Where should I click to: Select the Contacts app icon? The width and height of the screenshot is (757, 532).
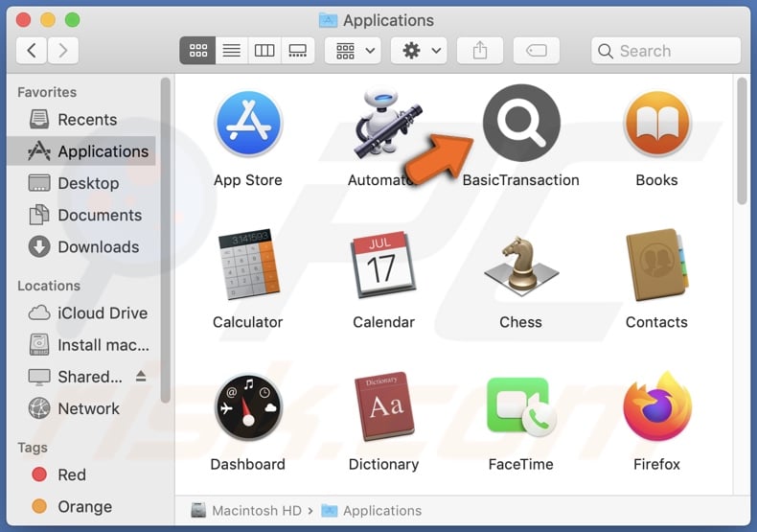click(x=656, y=265)
